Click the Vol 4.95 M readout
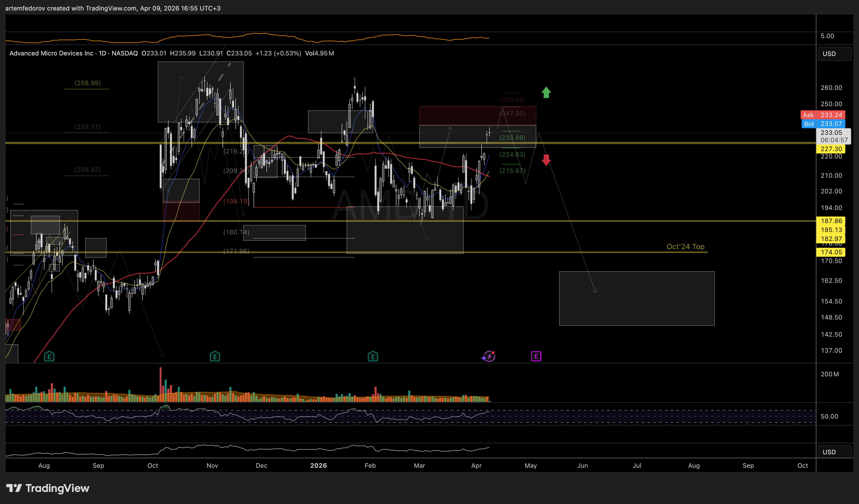 pyautogui.click(x=319, y=53)
